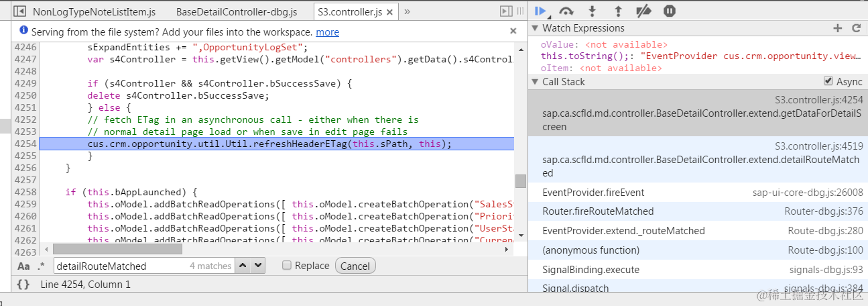Go to previous search match

tap(243, 266)
